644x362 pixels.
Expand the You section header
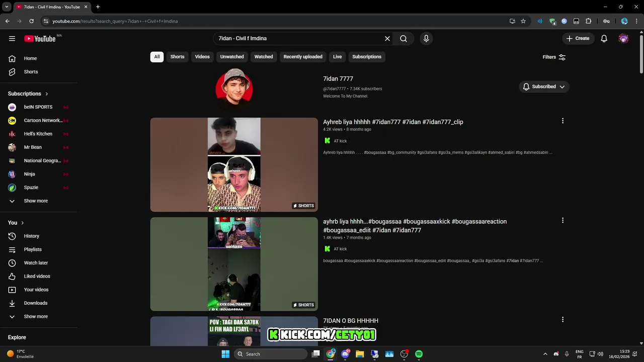(x=16, y=223)
